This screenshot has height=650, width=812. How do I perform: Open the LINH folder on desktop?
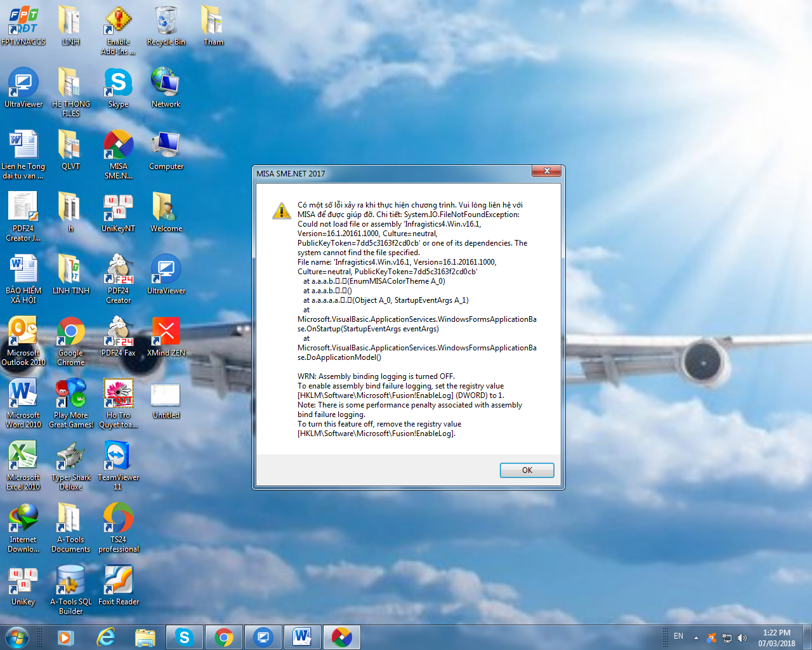pos(70,25)
